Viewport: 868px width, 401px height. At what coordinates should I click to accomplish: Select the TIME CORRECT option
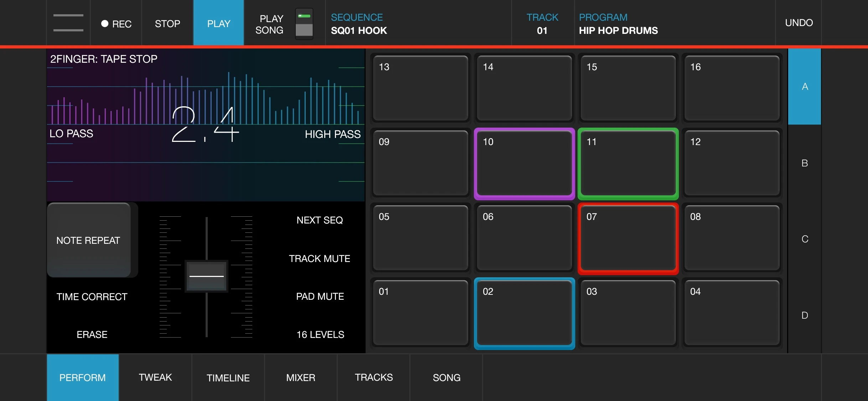(x=92, y=297)
